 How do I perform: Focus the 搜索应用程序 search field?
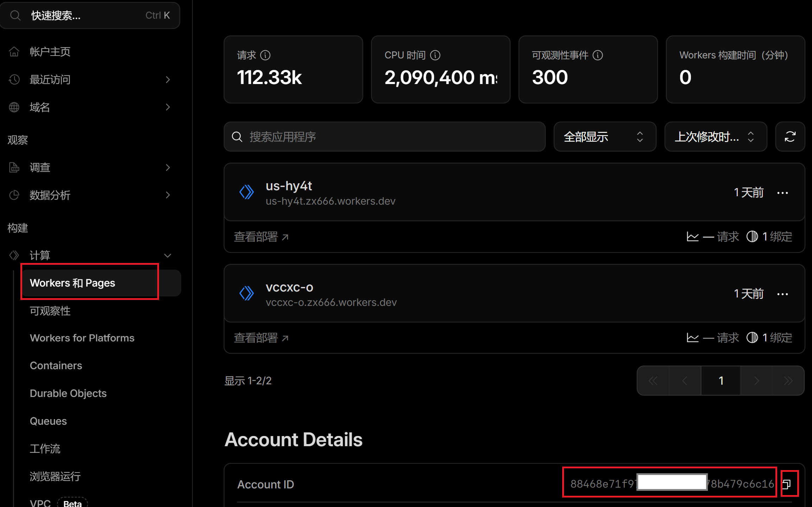point(385,137)
